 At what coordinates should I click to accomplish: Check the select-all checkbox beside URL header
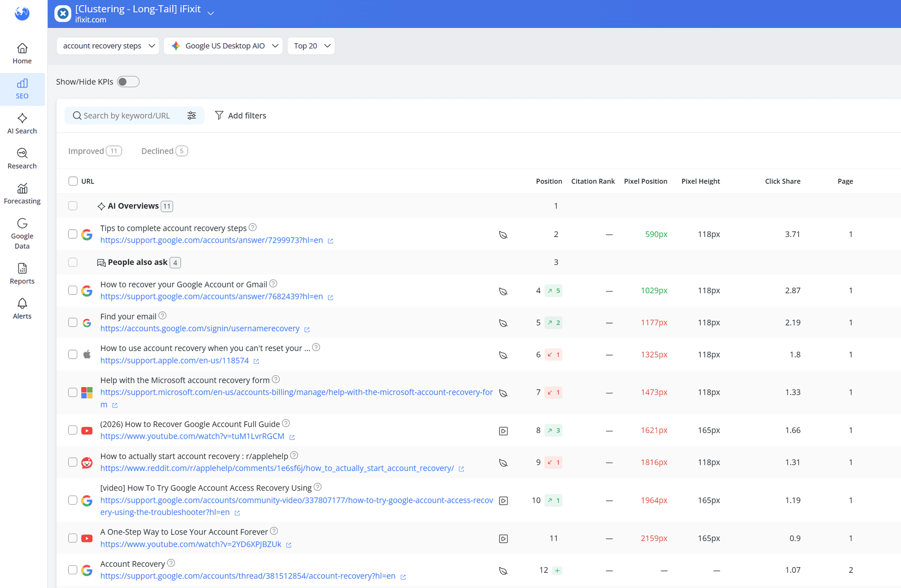(x=73, y=181)
